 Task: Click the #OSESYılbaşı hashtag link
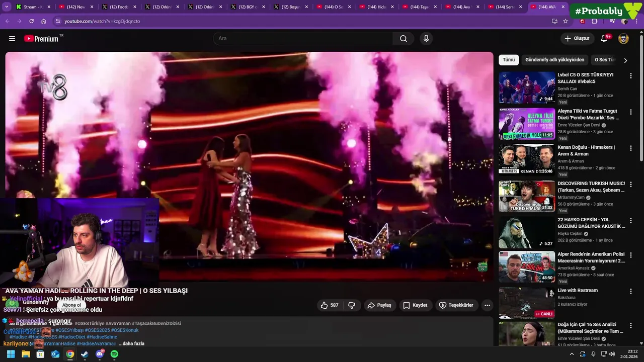coord(69,330)
